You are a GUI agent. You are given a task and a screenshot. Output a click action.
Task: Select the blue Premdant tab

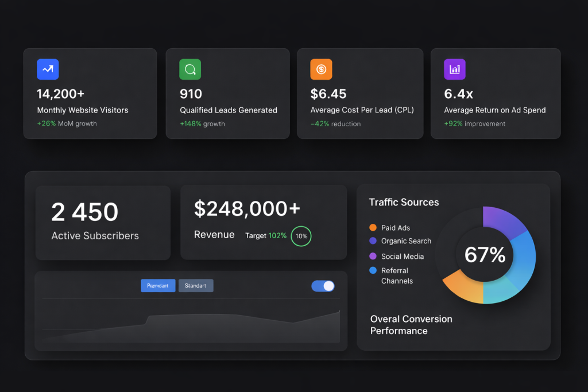pos(158,286)
